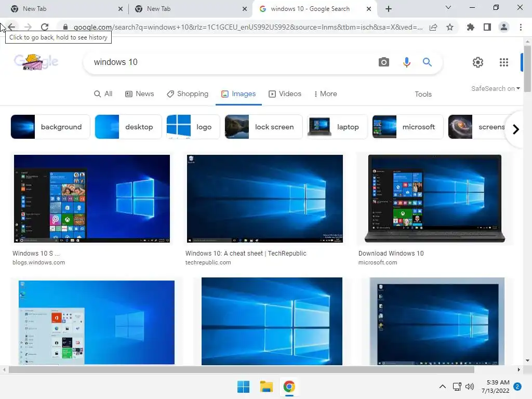Open the TechRepublic cheat sheet image

265,199
